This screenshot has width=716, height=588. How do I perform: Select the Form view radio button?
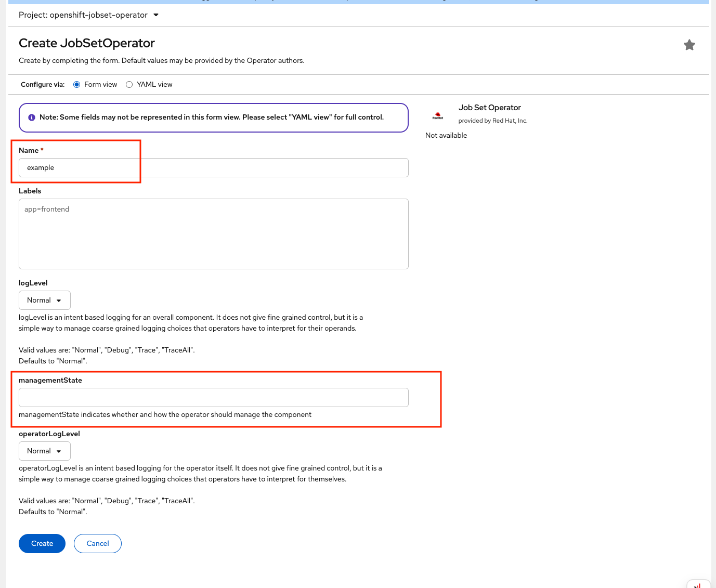click(x=77, y=85)
